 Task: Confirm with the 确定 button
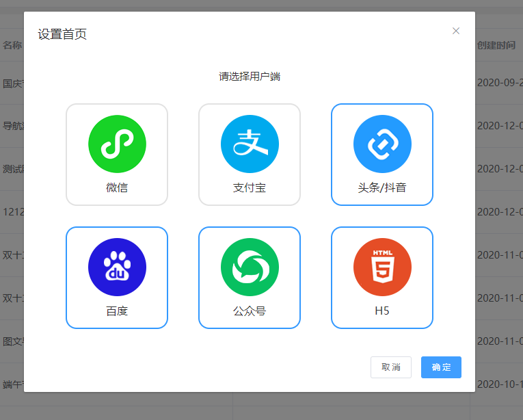tap(441, 367)
